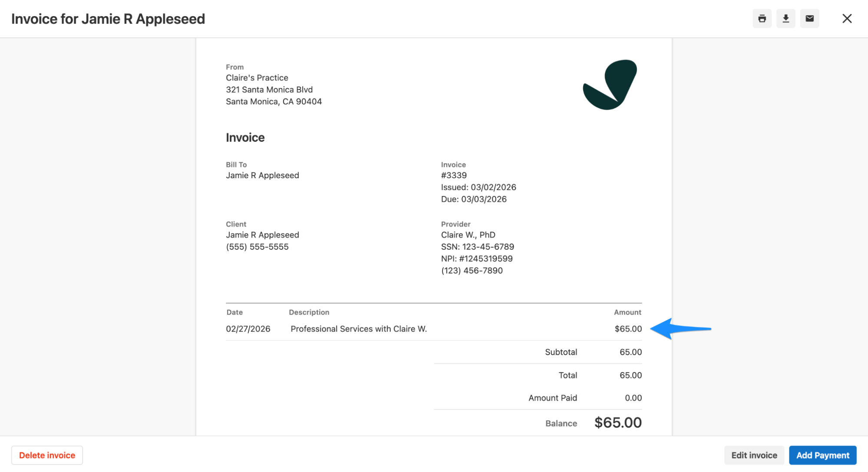Click the Bill To section label
Screen dimensions: 868x472
coord(236,164)
